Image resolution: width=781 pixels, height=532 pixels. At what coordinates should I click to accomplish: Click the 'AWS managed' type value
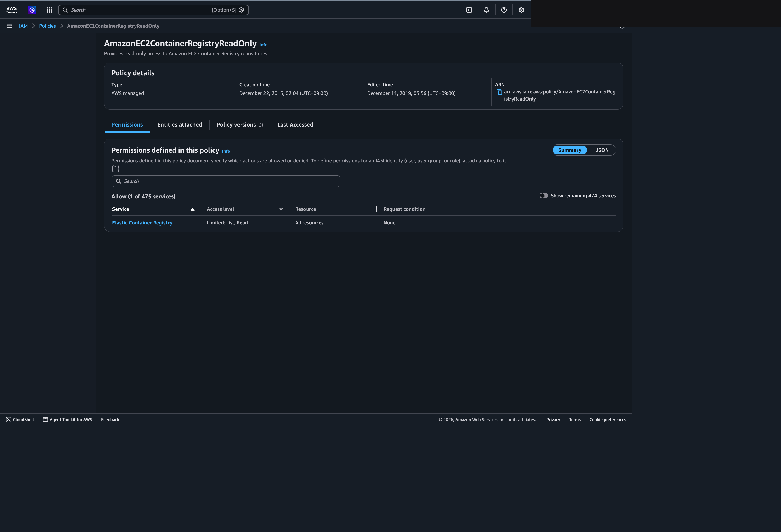tap(128, 93)
